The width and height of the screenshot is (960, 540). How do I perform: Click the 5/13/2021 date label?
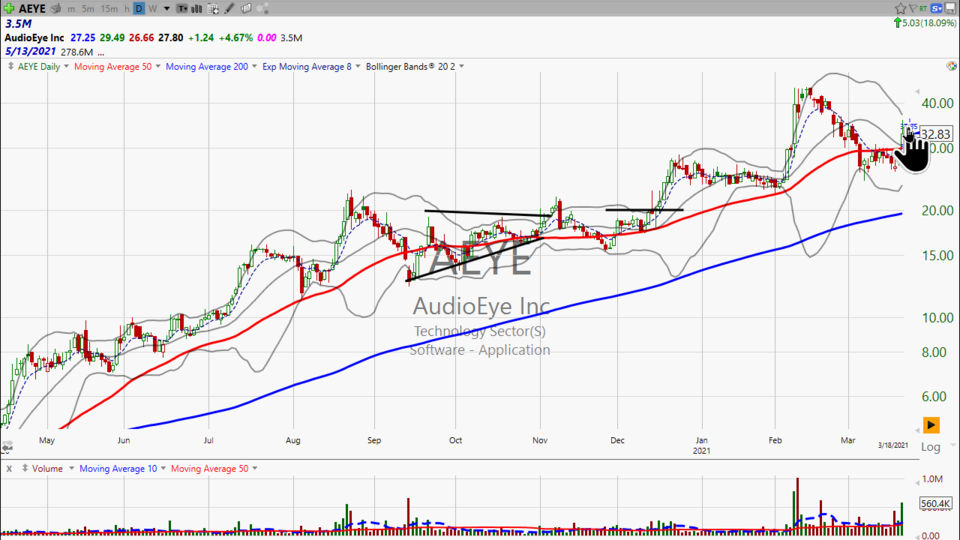(30, 51)
